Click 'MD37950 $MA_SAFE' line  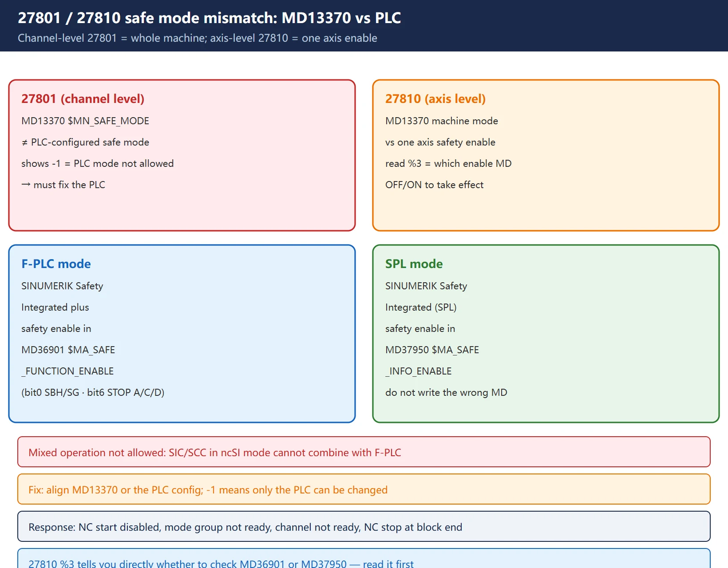coord(432,350)
